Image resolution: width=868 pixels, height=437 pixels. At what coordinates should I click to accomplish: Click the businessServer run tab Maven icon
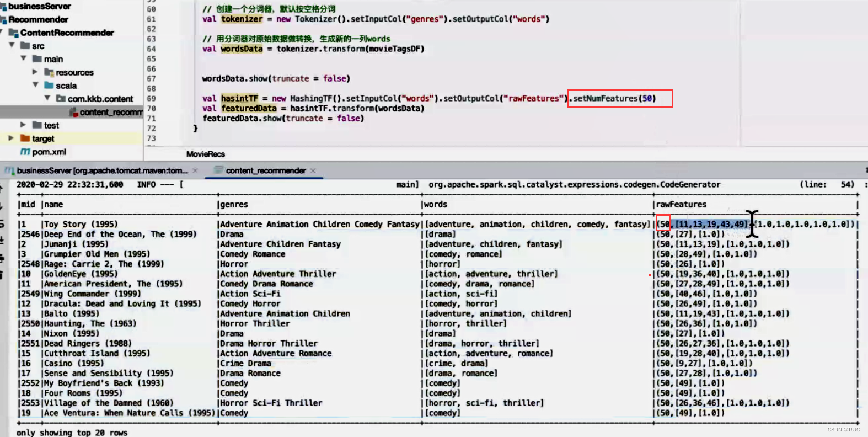point(9,170)
